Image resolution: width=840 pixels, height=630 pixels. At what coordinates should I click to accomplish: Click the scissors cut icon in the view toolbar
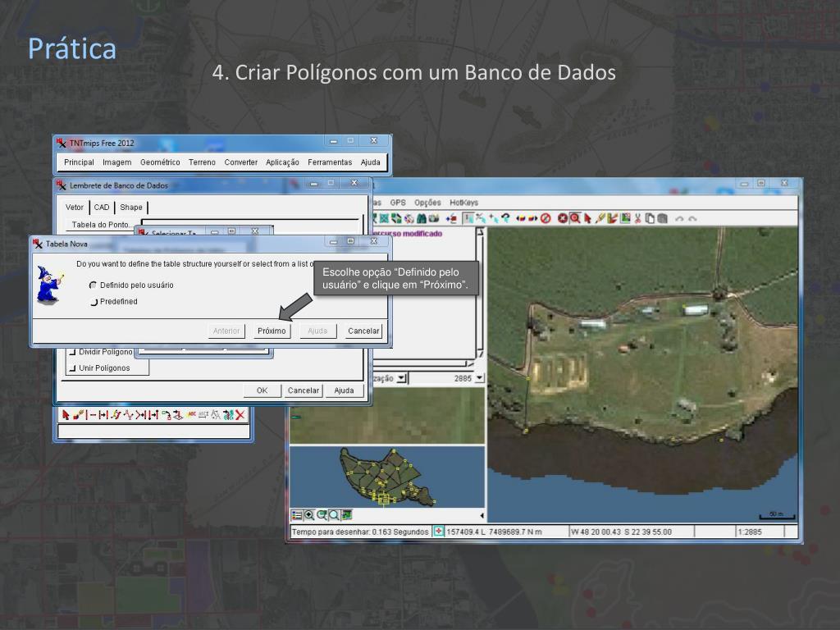click(x=637, y=218)
